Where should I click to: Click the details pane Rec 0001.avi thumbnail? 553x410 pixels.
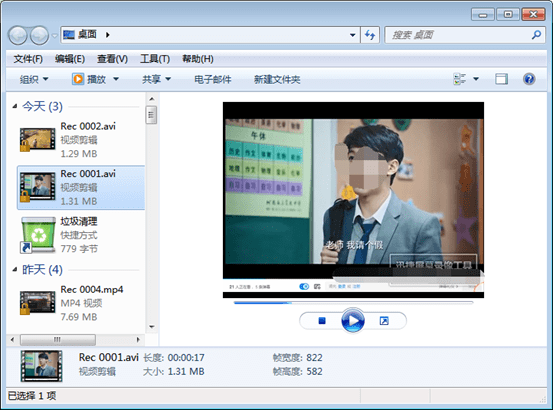(41, 366)
